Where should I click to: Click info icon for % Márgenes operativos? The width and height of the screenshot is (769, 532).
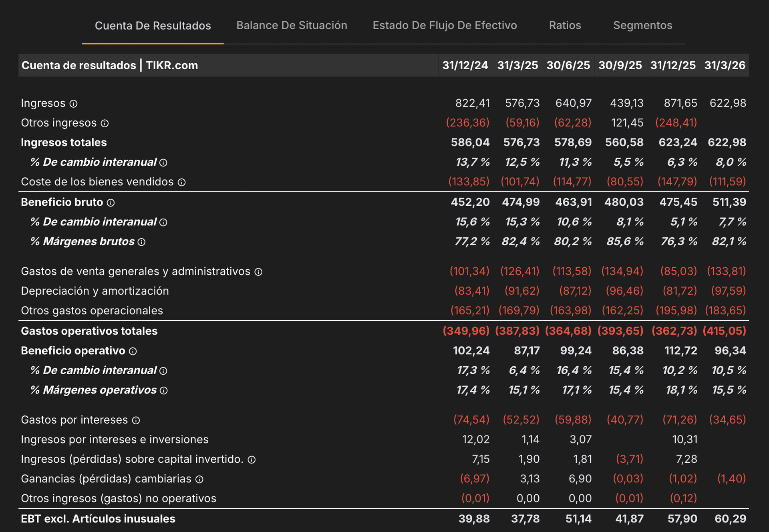(x=163, y=390)
